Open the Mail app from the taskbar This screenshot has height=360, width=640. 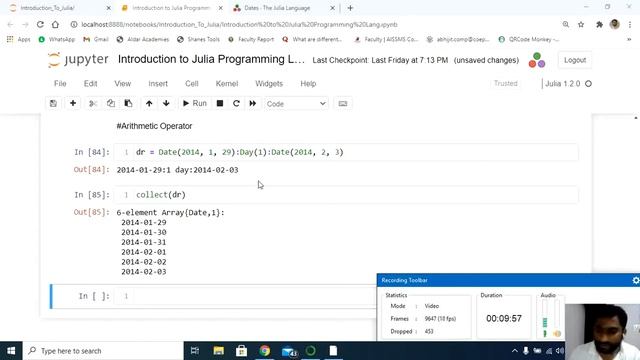(x=289, y=351)
